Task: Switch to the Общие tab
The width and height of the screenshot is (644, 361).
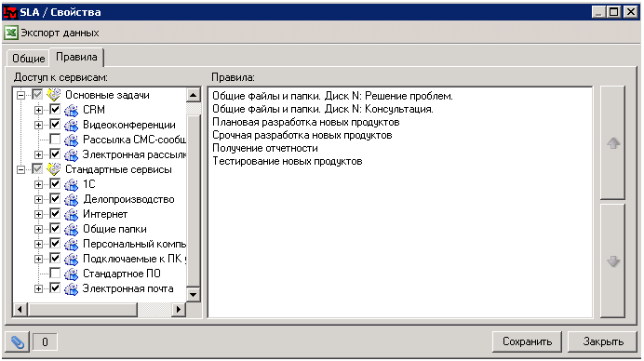Action: (x=28, y=59)
